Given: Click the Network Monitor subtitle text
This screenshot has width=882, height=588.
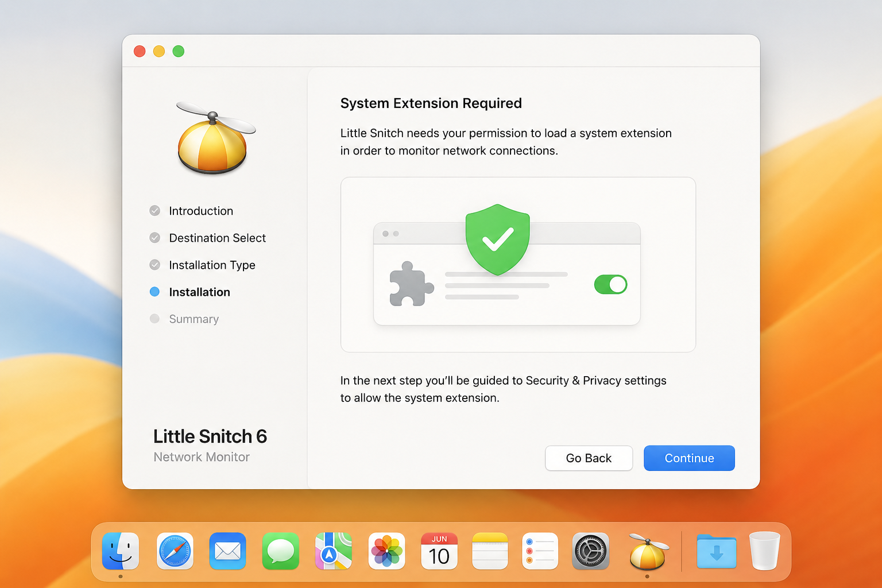Looking at the screenshot, I should pyautogui.click(x=202, y=457).
